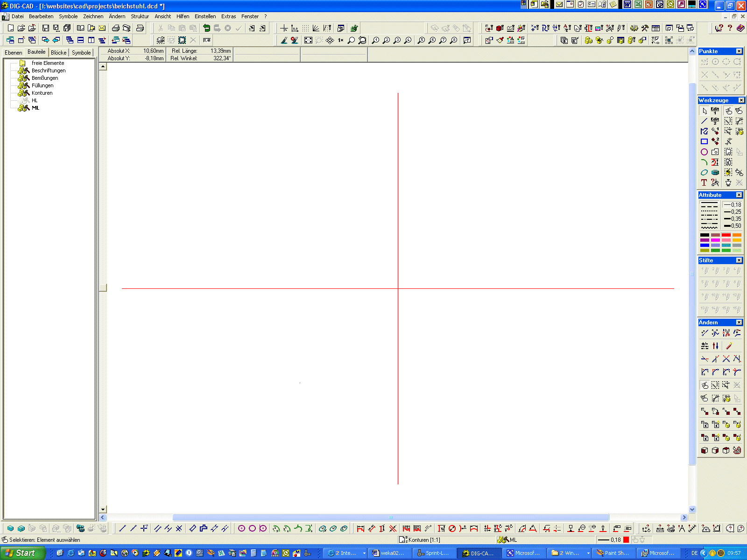This screenshot has width=747, height=560.
Task: Select the Ellipse tool in Werkzeuge
Action: 705,172
